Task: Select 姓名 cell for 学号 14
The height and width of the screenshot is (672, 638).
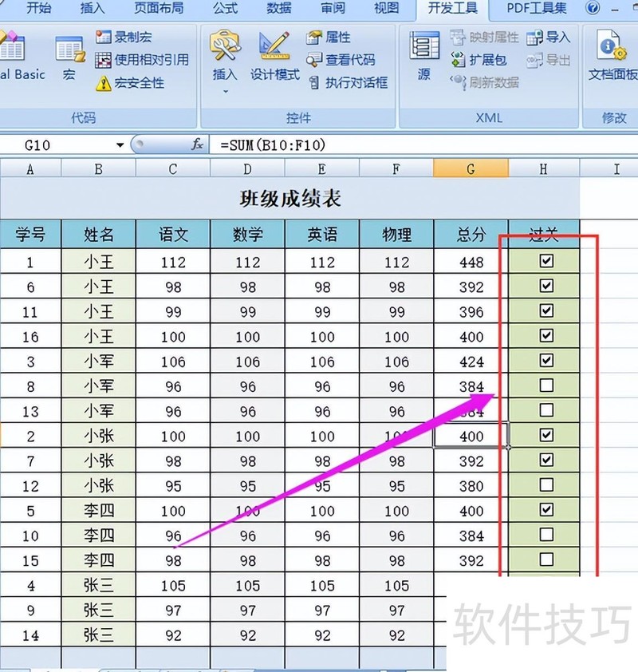Action: pyautogui.click(x=98, y=634)
